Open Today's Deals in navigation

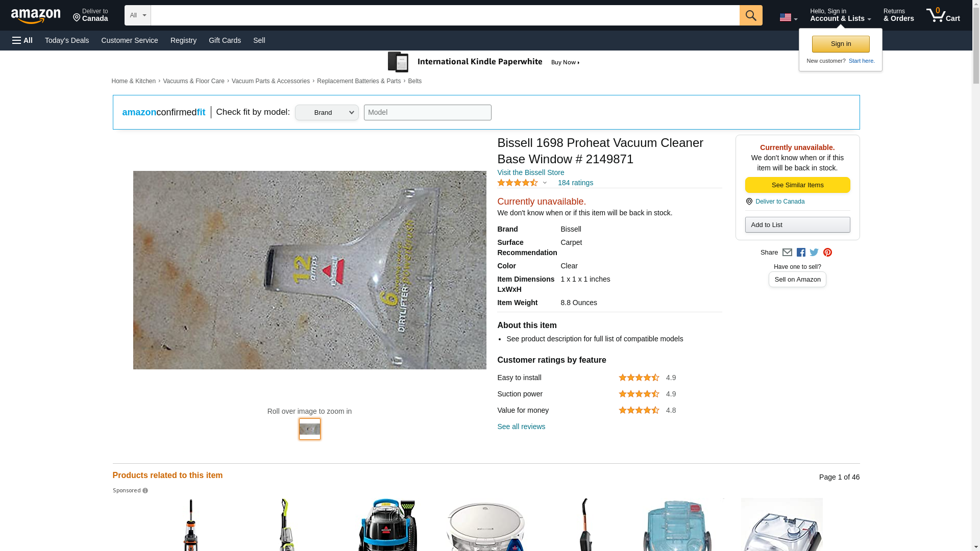[x=67, y=40]
